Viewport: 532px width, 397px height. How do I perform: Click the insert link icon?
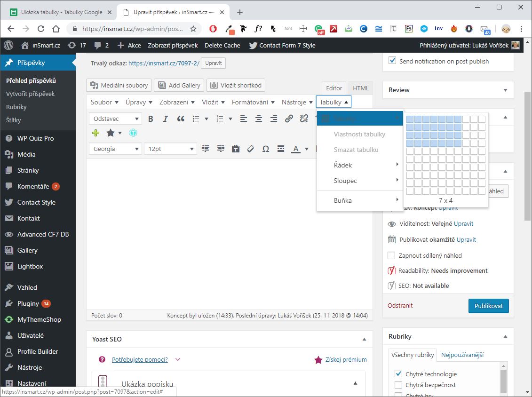[289, 119]
